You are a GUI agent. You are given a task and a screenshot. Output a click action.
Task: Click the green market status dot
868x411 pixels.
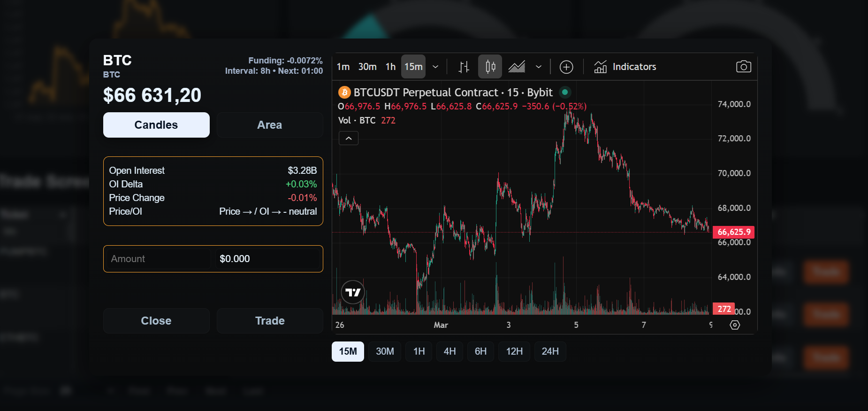tap(565, 92)
